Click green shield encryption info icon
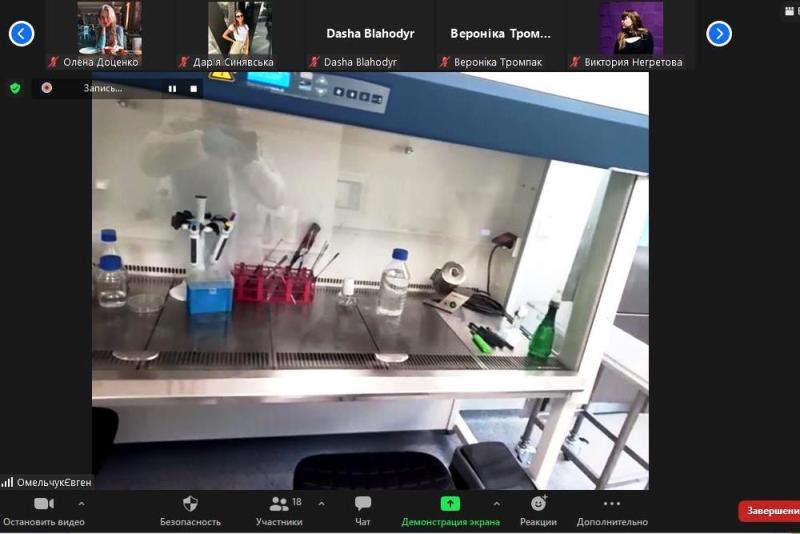Viewport: 800px width, 534px height. 15,88
